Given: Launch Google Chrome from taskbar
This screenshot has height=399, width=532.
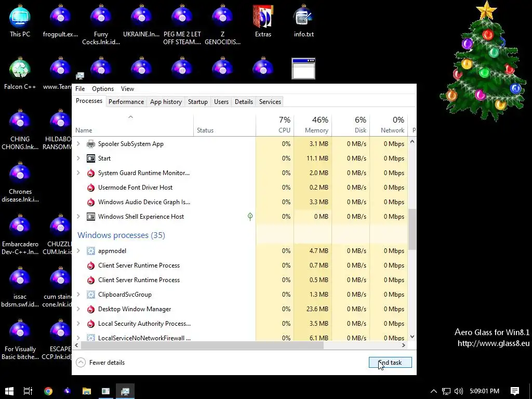Looking at the screenshot, I should tap(48, 391).
